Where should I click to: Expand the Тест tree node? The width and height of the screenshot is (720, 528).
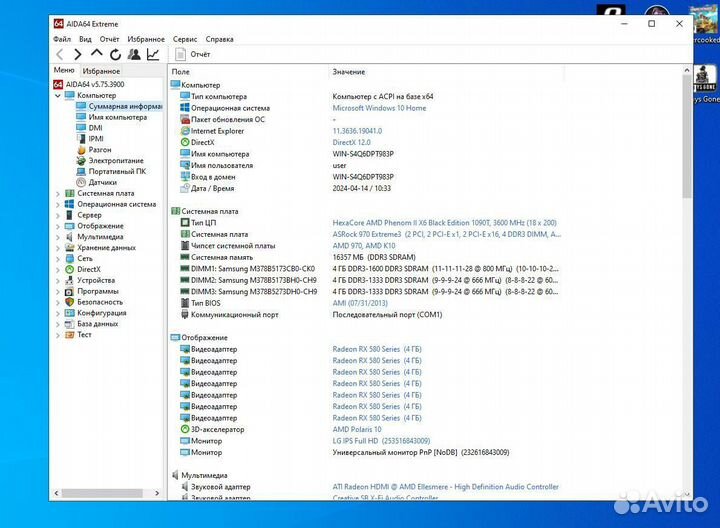[57, 335]
